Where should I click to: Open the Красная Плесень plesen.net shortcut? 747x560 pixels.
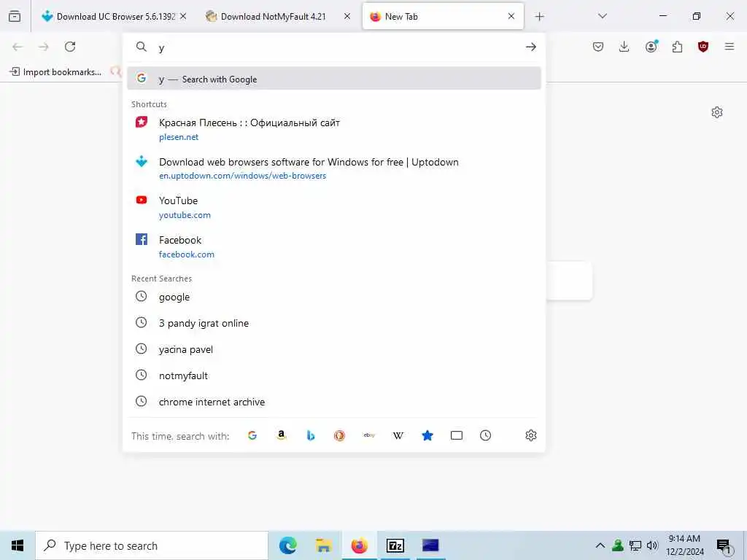334,129
